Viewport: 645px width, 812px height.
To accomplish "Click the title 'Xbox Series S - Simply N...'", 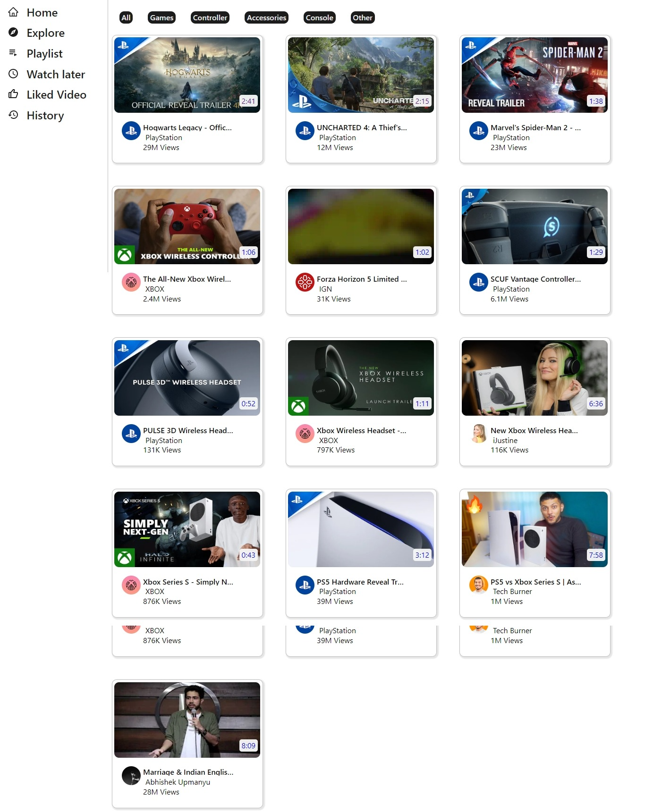I will coord(188,582).
